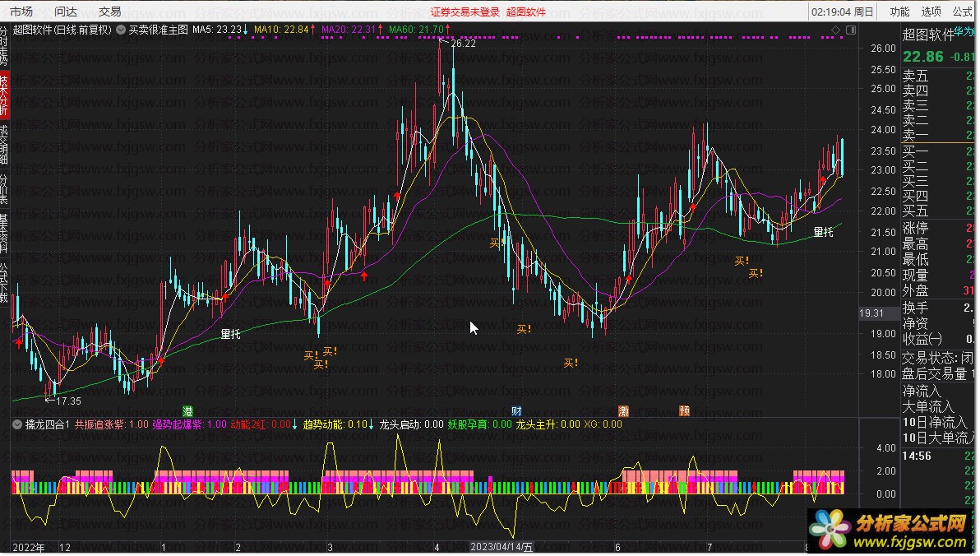This screenshot has width=980, height=556.
Task: Select the 成交明细 left sidebar tab
Action: [4, 144]
